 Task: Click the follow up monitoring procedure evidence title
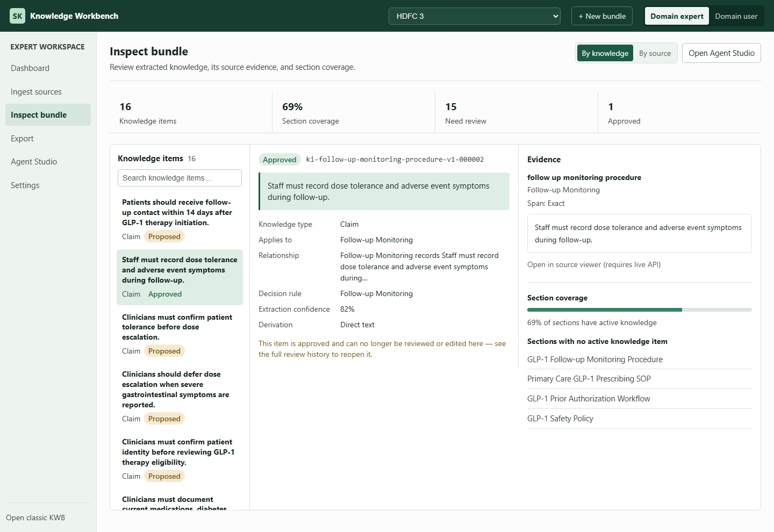click(584, 177)
